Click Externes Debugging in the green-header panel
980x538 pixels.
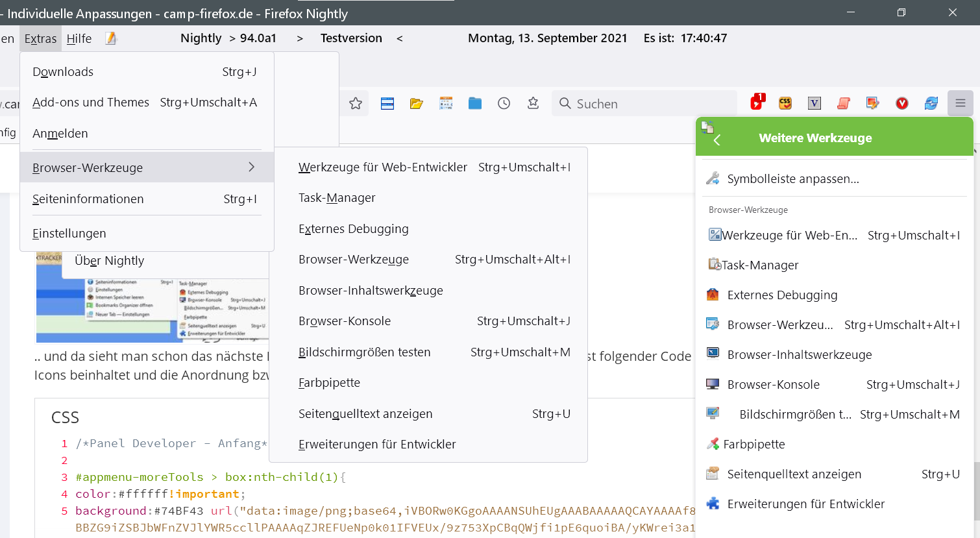782,295
